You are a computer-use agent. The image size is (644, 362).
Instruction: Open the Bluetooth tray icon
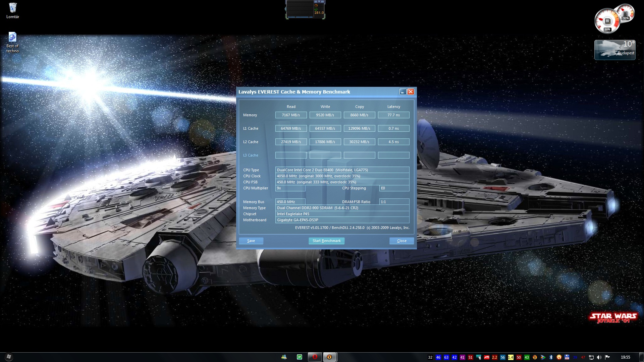[551, 357]
